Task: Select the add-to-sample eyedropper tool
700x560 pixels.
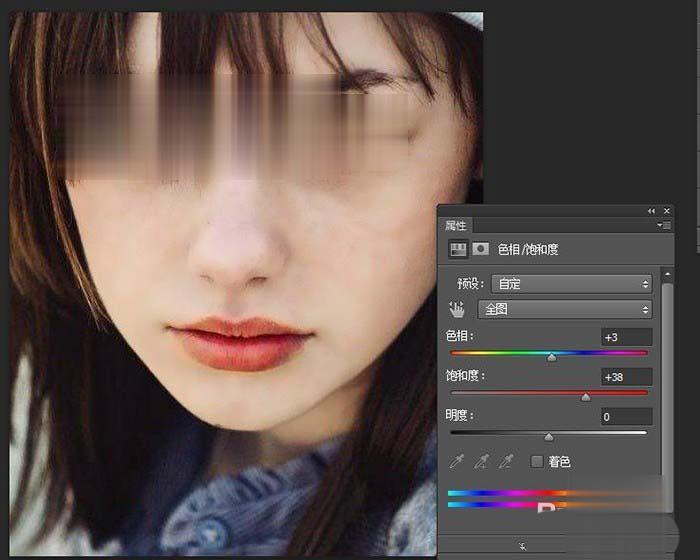Action: (482, 461)
